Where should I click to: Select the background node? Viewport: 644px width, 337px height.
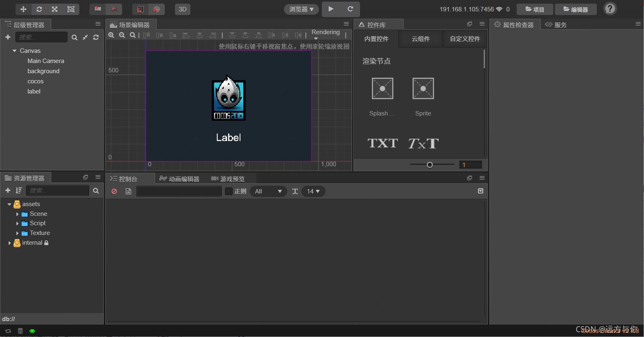coord(44,71)
